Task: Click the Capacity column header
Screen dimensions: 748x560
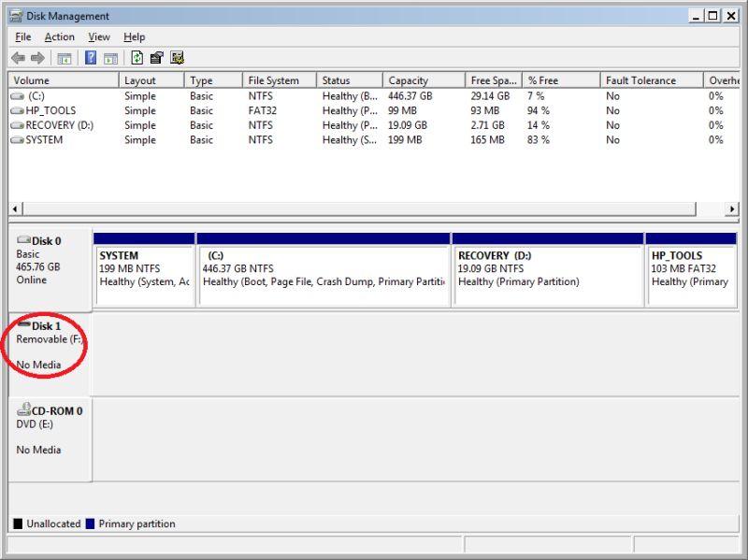Action: pyautogui.click(x=421, y=79)
